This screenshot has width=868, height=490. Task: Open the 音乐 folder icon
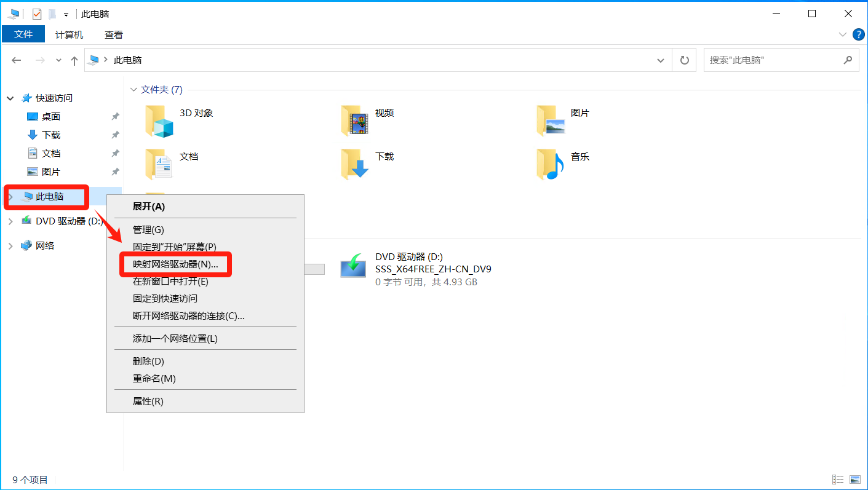551,164
